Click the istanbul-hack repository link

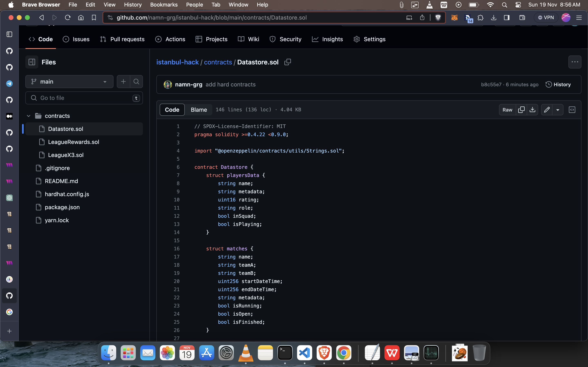click(178, 62)
